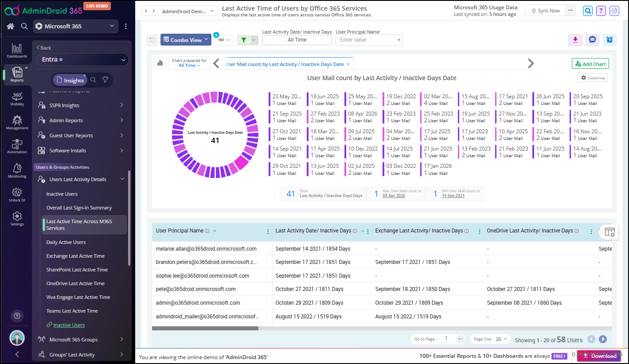Click the Add Chart button
The image size is (629, 364).
(x=590, y=64)
